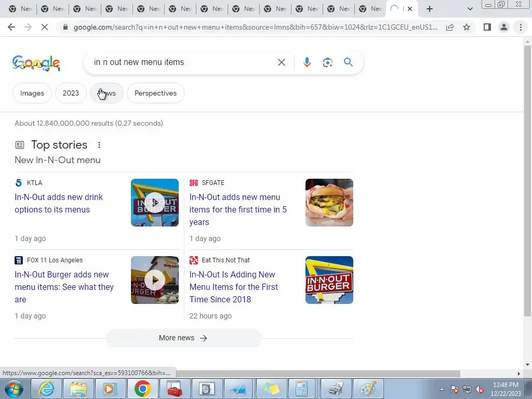Open Sticky Notes taskbar icon
The width and height of the screenshot is (532, 399).
(271, 389)
